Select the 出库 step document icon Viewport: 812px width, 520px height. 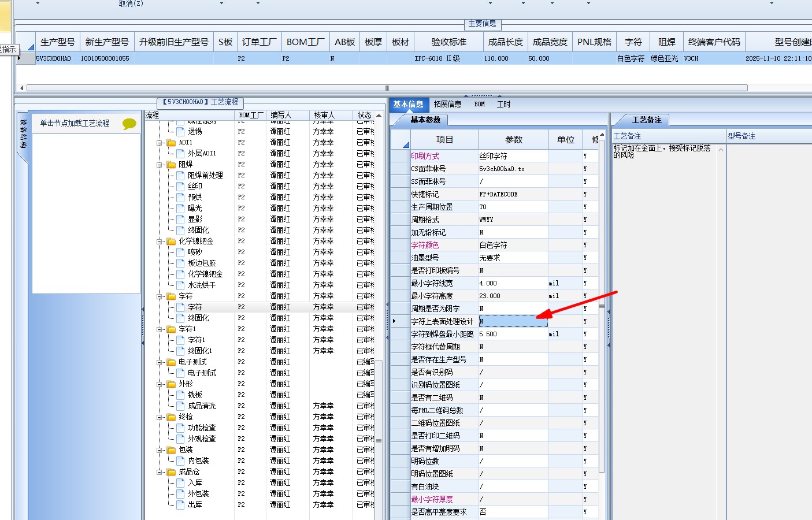(180, 504)
